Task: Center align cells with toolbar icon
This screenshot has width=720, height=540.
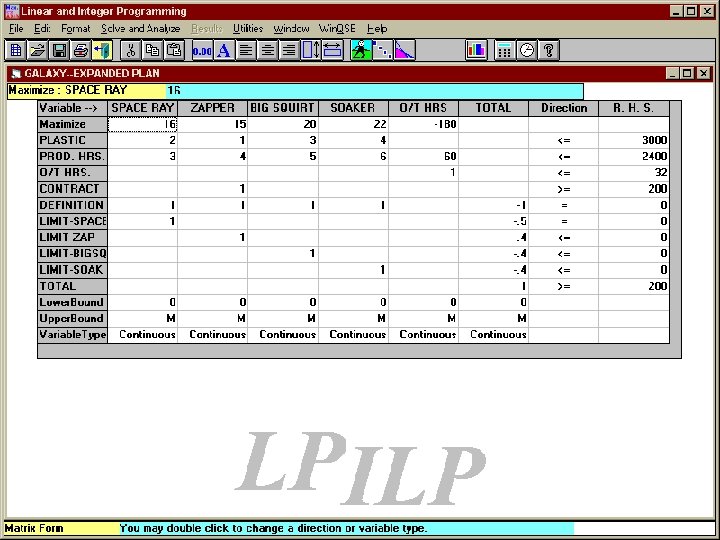Action: click(267, 50)
